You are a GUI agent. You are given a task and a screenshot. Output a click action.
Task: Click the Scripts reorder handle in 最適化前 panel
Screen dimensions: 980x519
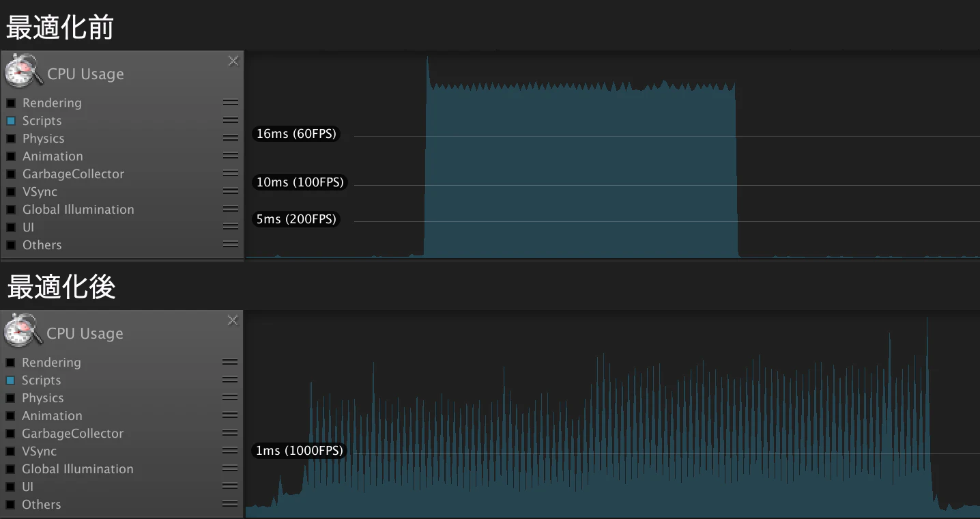pyautogui.click(x=231, y=120)
